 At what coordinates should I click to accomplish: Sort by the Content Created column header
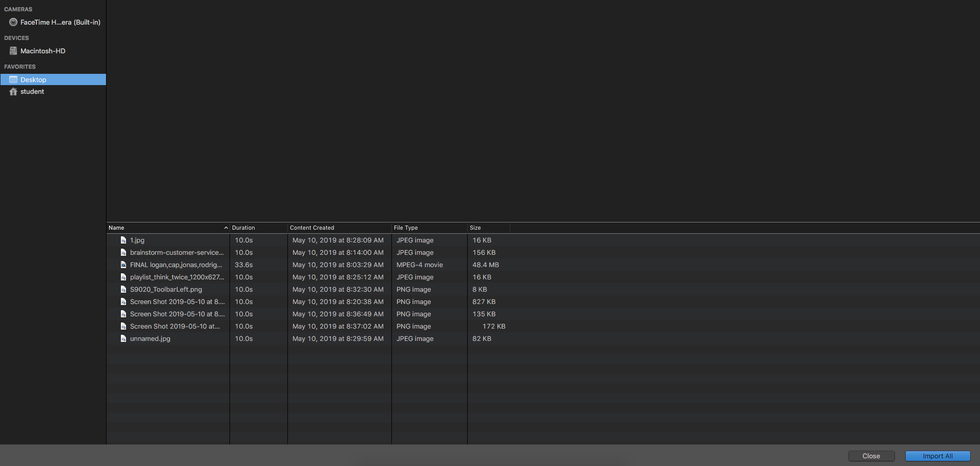tap(340, 228)
